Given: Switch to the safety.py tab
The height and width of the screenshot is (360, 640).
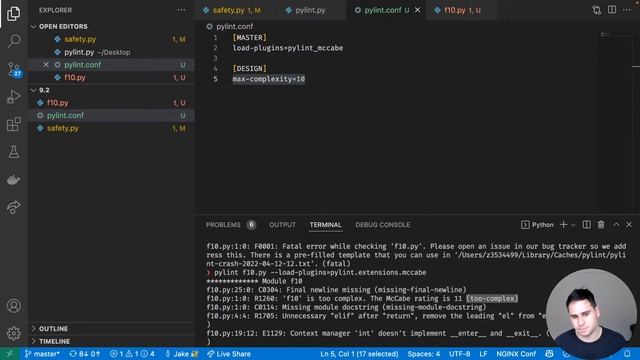Looking at the screenshot, I should (x=237, y=10).
